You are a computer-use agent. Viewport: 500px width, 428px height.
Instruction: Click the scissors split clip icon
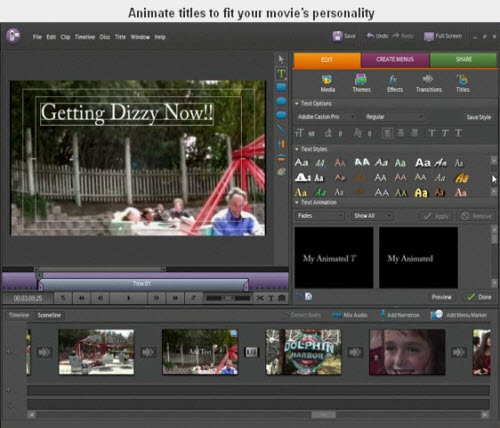[260, 298]
